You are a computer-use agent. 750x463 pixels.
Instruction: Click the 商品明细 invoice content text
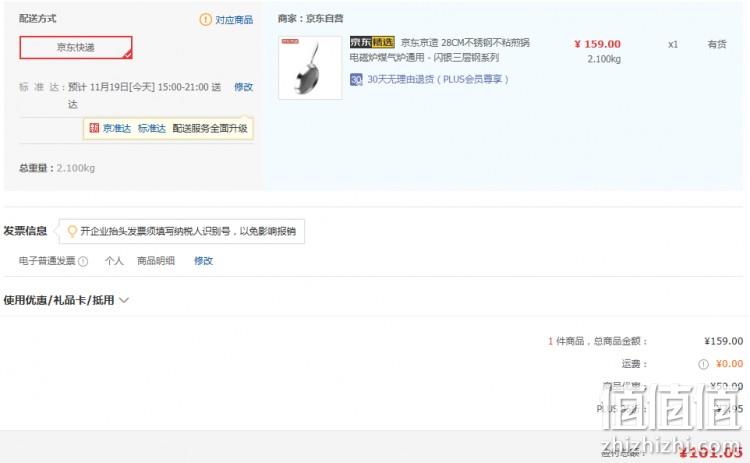pos(156,261)
